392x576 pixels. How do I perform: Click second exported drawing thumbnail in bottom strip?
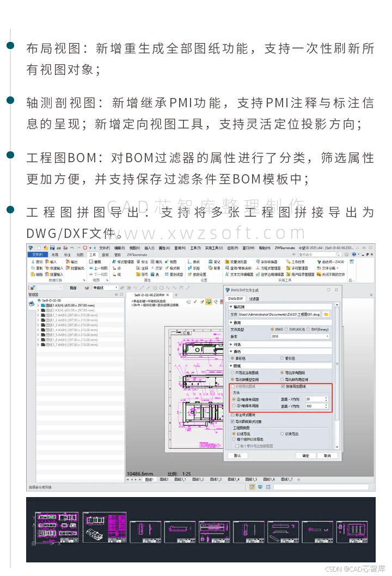(105, 528)
